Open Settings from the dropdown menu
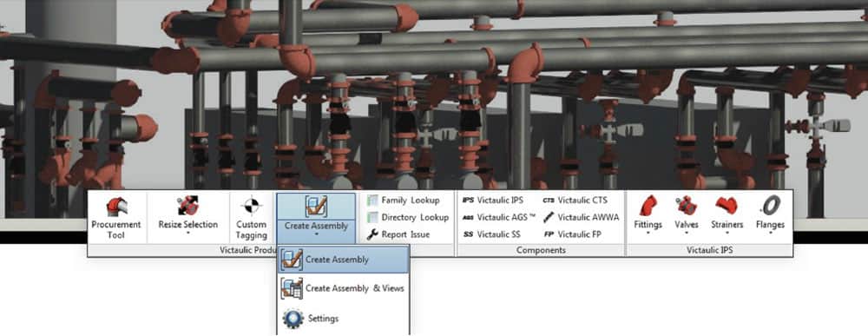Image resolution: width=868 pixels, height=336 pixels. [x=343, y=319]
